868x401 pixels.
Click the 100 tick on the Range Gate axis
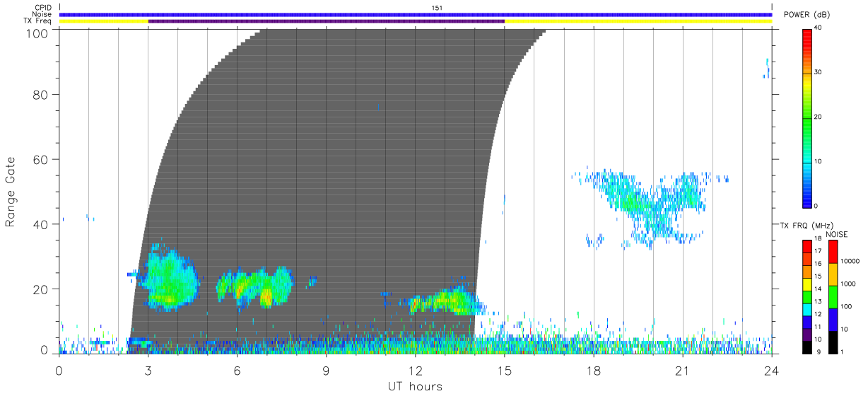[37, 33]
